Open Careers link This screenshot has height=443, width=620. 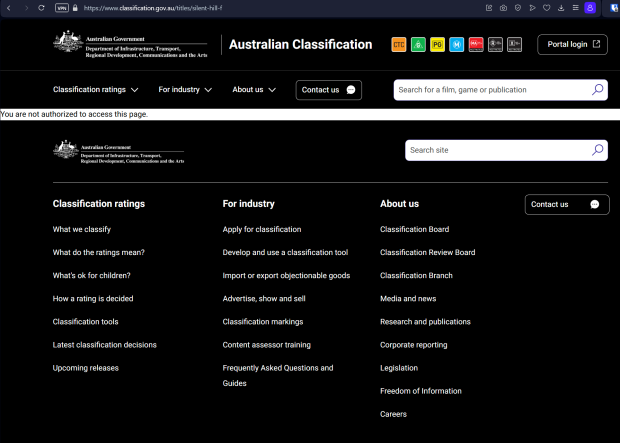click(393, 414)
